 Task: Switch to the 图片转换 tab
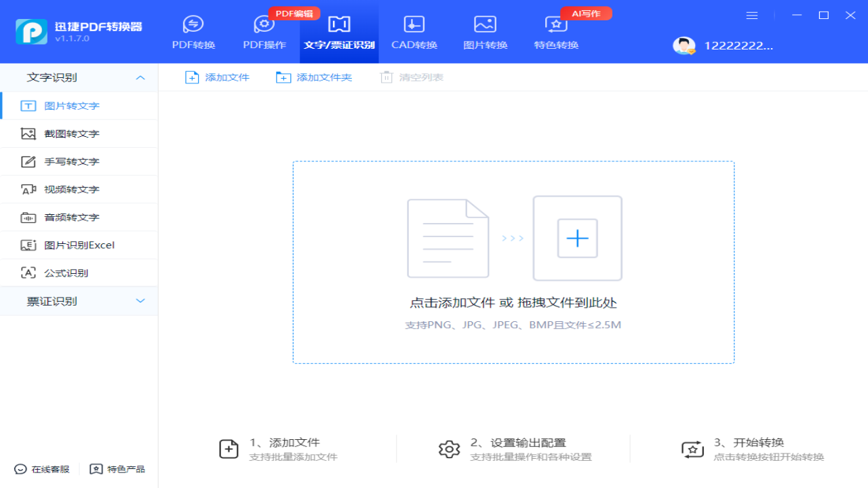485,32
